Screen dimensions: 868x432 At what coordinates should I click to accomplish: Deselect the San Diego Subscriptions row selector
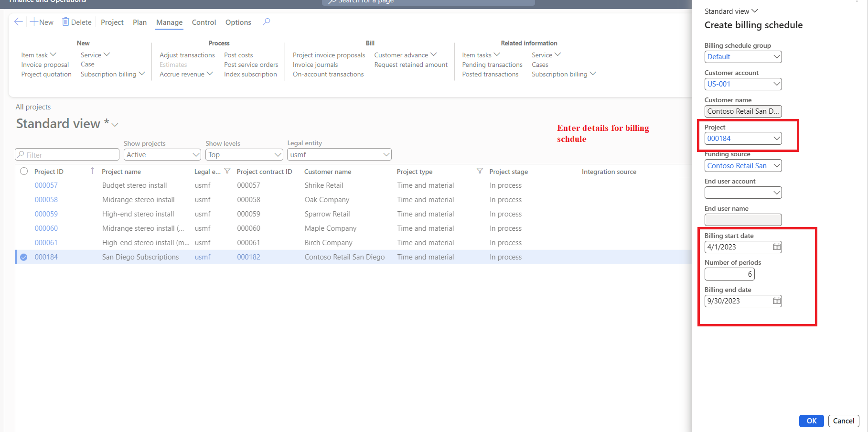(23, 257)
